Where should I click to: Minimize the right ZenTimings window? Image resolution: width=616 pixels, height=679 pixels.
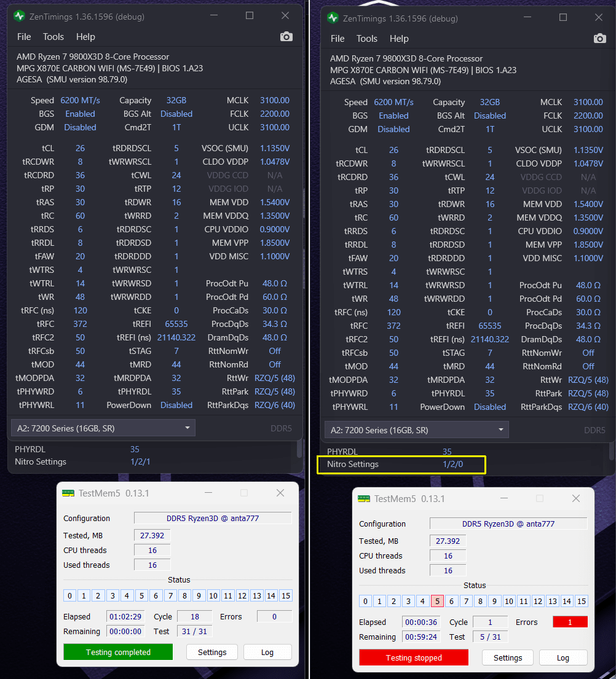[527, 17]
